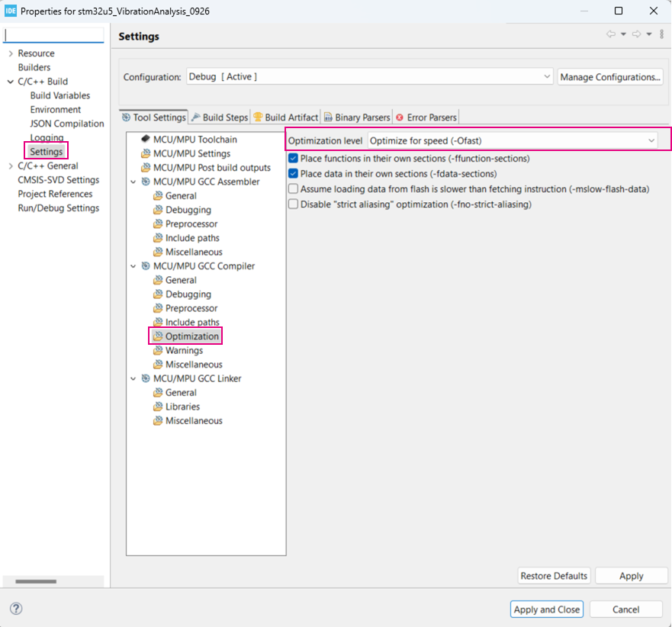The width and height of the screenshot is (672, 627).
Task: Open the forward history dropdown arrow
Action: click(649, 34)
